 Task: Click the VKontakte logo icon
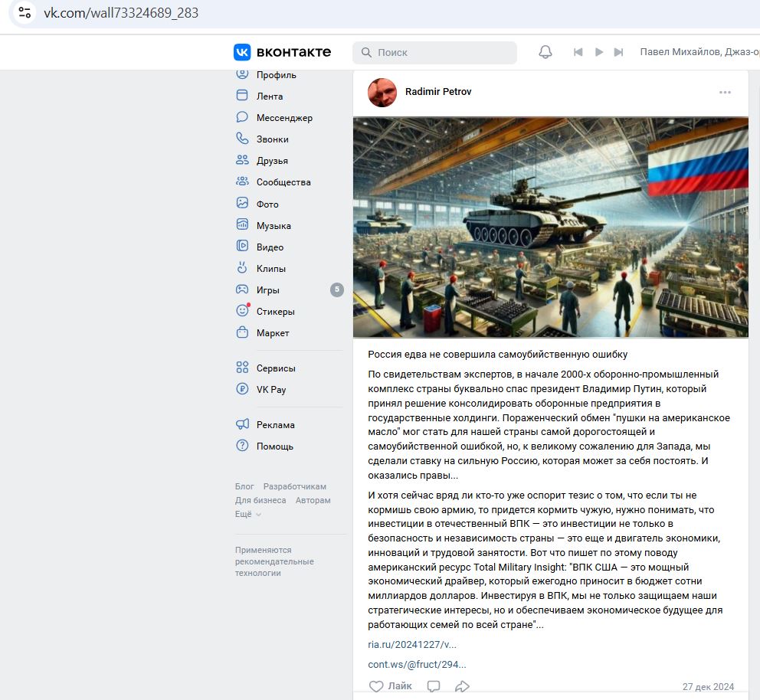pyautogui.click(x=242, y=52)
